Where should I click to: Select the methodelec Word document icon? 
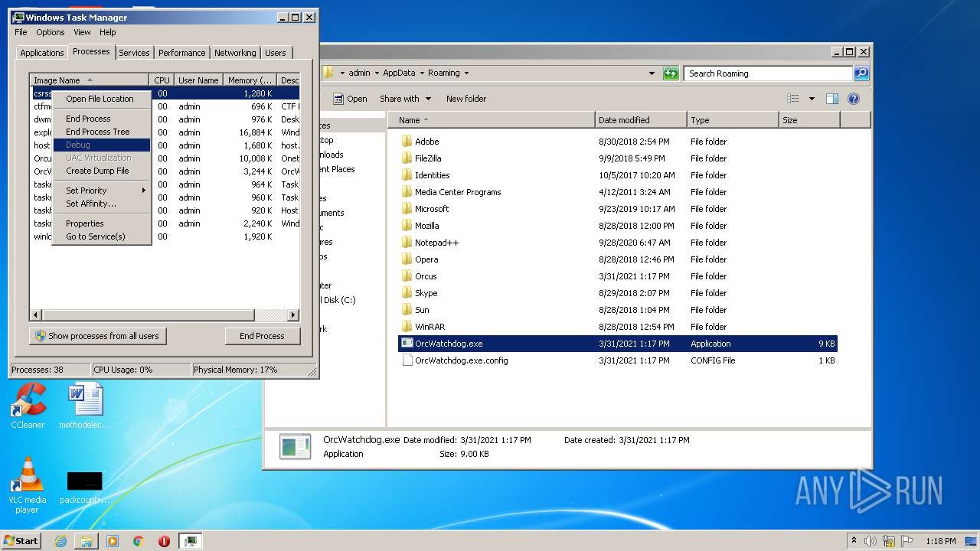point(85,406)
